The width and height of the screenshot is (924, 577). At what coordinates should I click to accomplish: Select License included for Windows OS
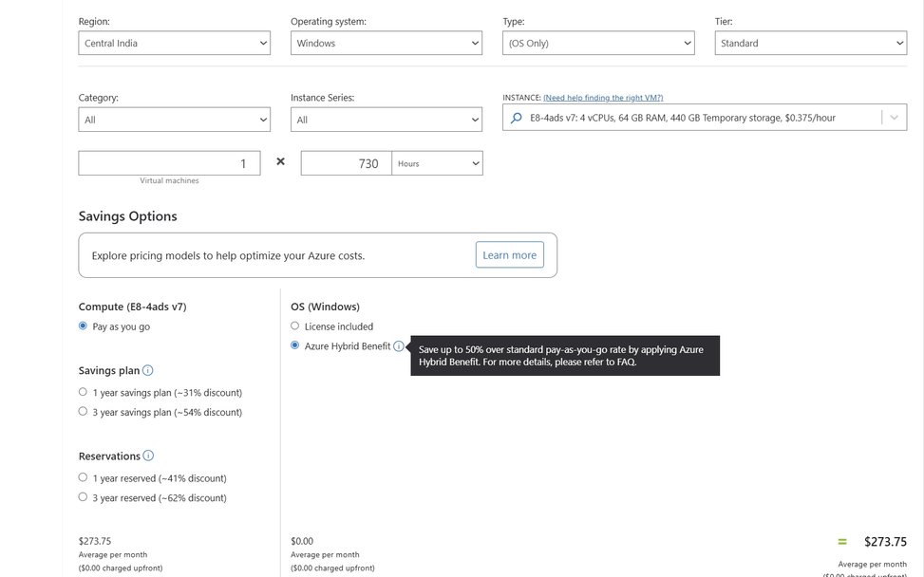coord(294,325)
